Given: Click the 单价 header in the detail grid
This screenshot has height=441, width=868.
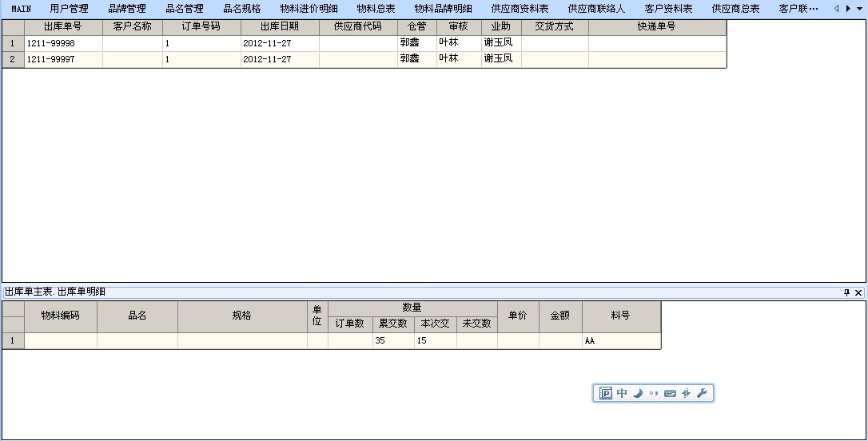Looking at the screenshot, I should coord(518,316).
